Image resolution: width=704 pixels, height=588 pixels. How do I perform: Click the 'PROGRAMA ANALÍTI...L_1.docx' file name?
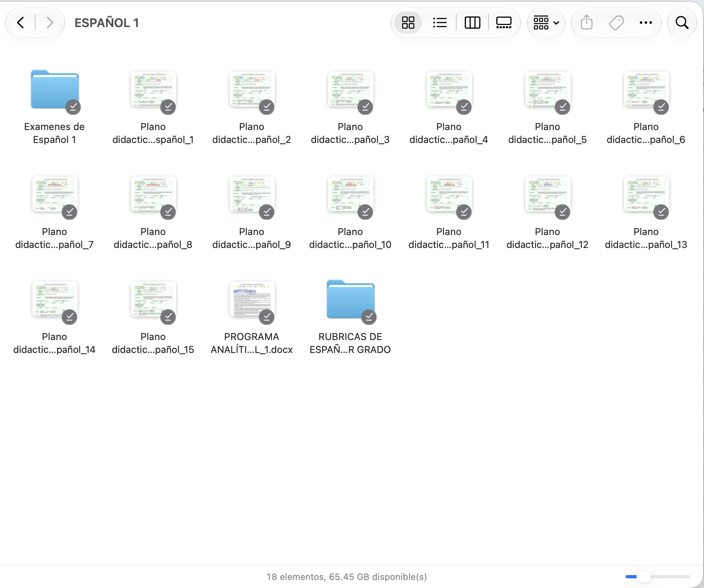[252, 343]
